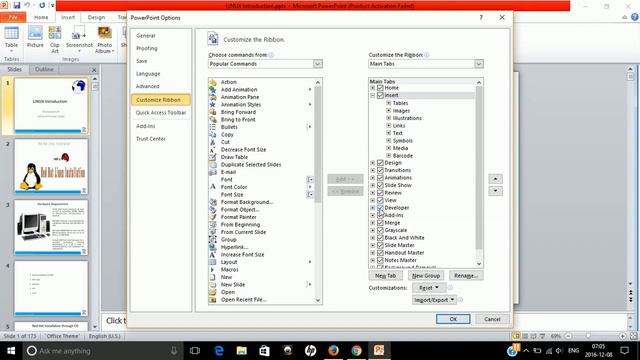
Task: Select Advanced in Options sidebar
Action: pyautogui.click(x=148, y=86)
